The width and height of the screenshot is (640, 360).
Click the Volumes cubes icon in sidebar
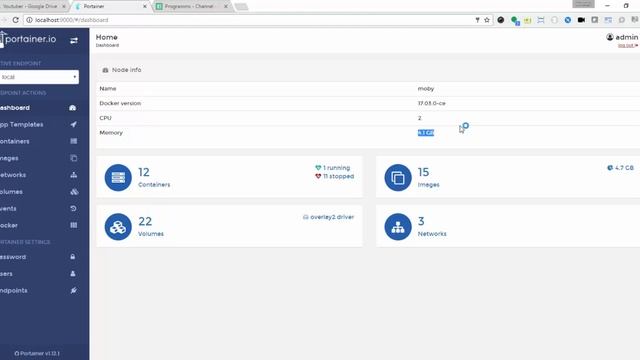(x=74, y=191)
